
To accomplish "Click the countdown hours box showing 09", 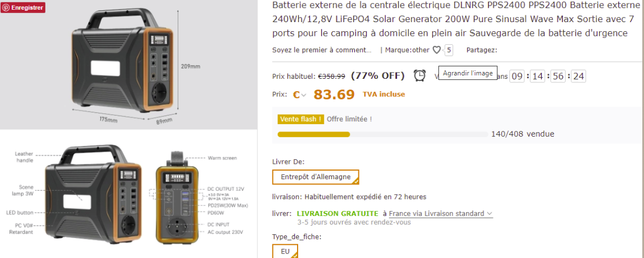I will tap(517, 76).
